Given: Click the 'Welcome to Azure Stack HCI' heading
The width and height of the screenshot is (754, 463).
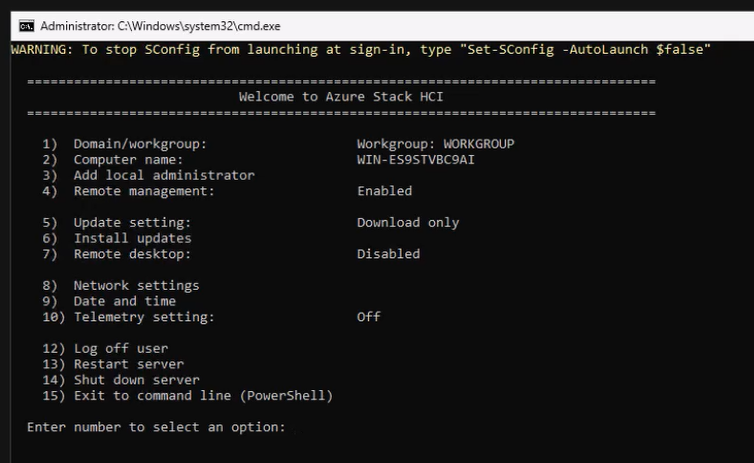Looking at the screenshot, I should tap(341, 97).
